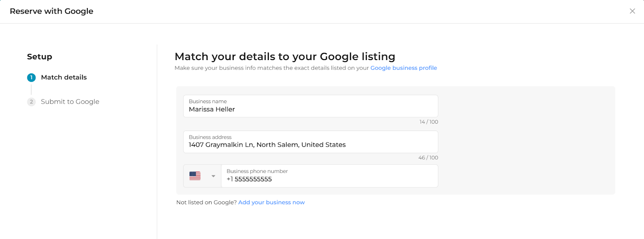Screen dimensions: 644x239
Task: Click the Add your business now link
Action: [x=271, y=202]
